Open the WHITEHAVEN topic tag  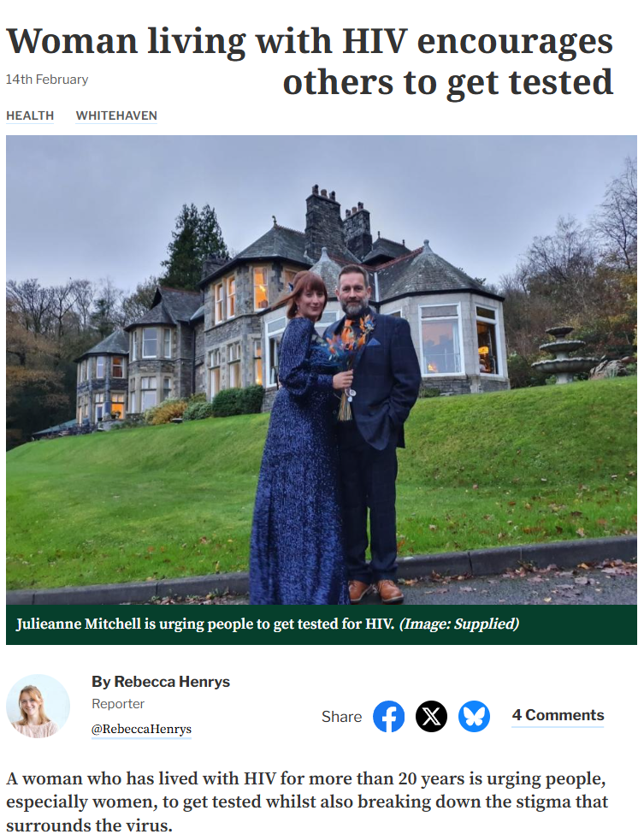116,115
